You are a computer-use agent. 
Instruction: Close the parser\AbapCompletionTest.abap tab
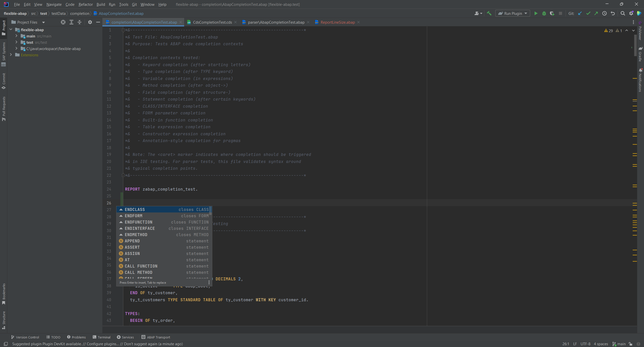coord(308,22)
